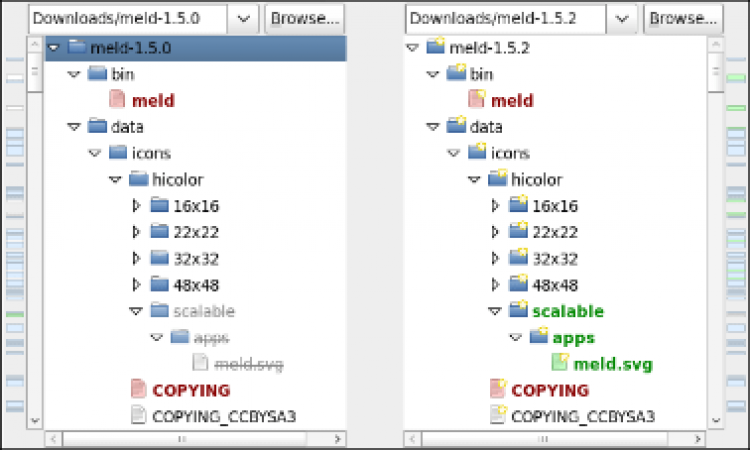The height and width of the screenshot is (450, 750).
Task: Click the apps folder icon in right pane
Action: [x=539, y=336]
